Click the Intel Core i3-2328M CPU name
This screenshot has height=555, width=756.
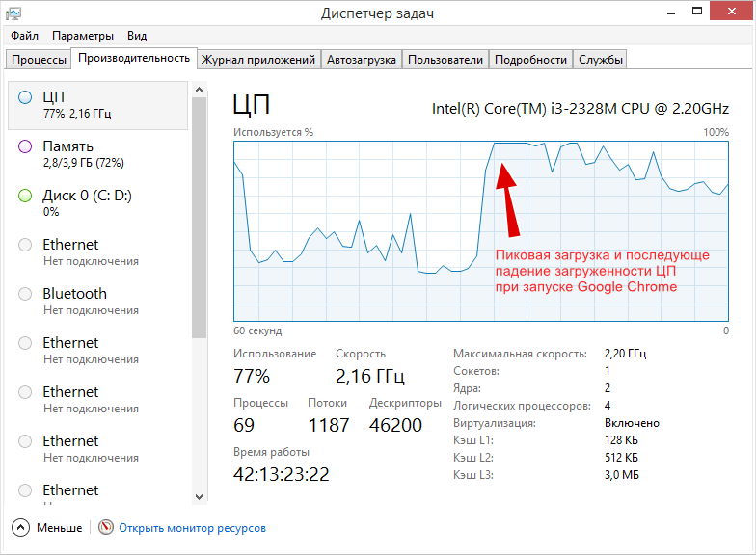point(580,109)
